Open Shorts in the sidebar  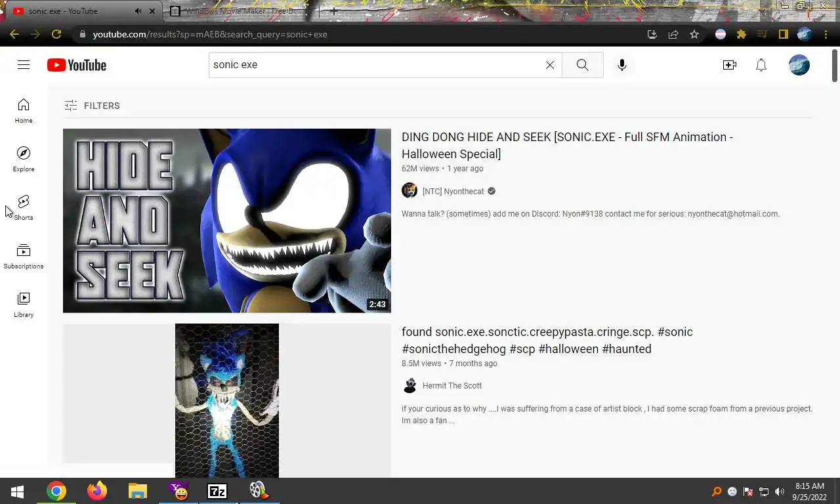[24, 208]
